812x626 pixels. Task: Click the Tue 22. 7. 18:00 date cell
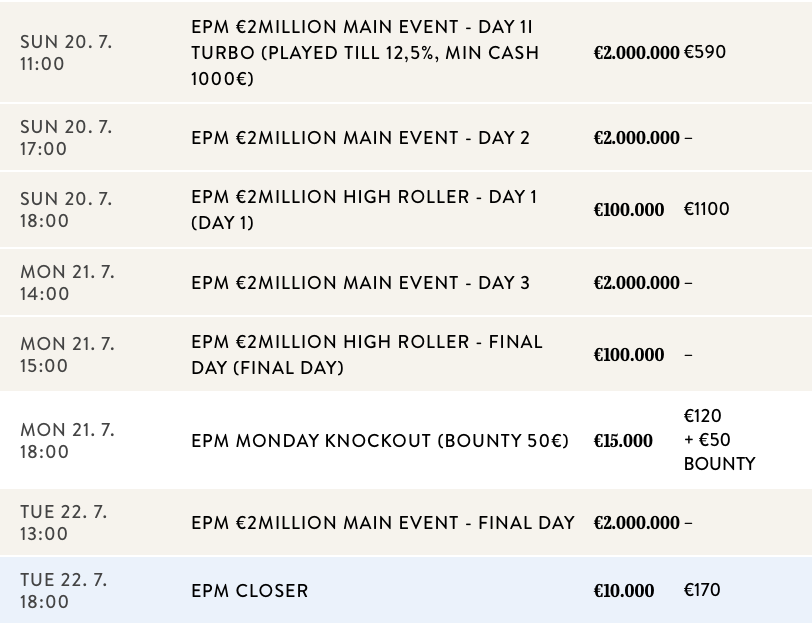[x=64, y=591]
